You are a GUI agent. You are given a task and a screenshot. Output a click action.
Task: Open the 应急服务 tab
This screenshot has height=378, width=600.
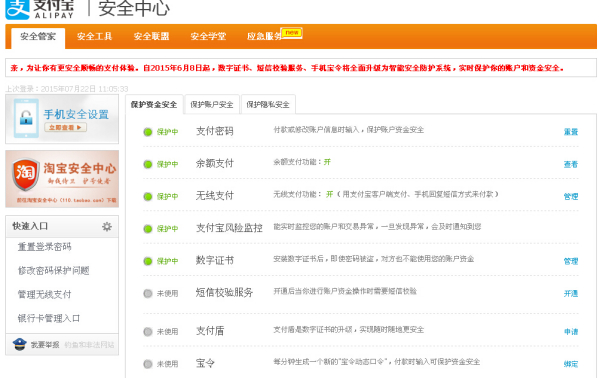[264, 36]
